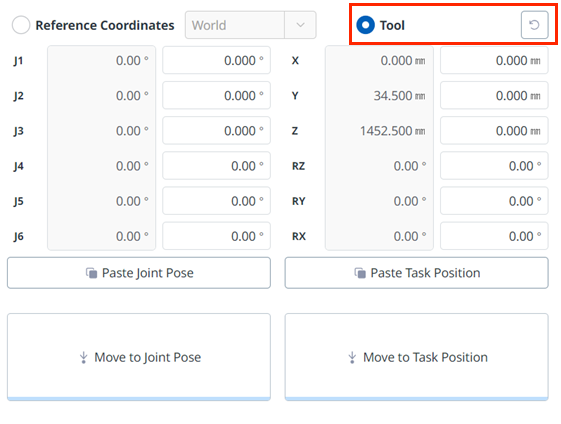Click the Move to Task Position button
Viewport: 561px width, 424px height.
(416, 357)
